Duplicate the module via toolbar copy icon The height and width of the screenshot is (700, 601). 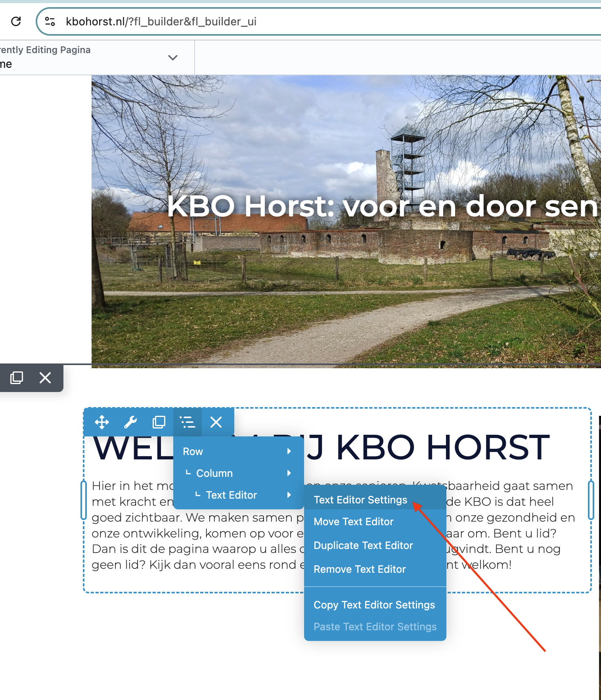coord(159,422)
